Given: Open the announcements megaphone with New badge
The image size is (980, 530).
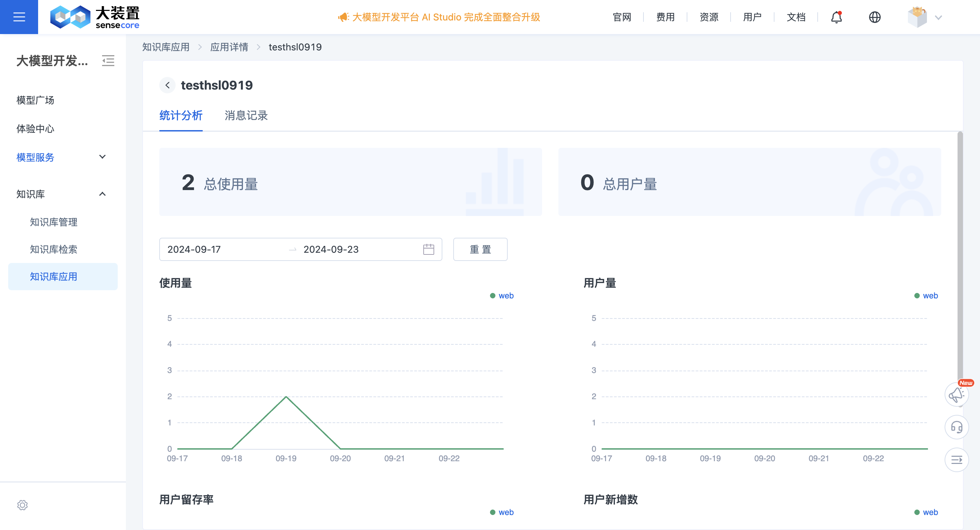Looking at the screenshot, I should pos(957,394).
